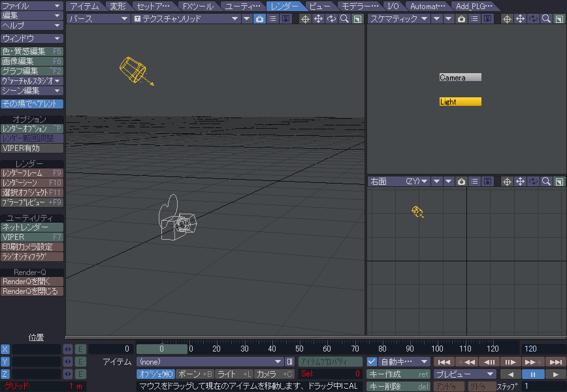Open the 変形 tab
567x392 pixels.
pyautogui.click(x=118, y=6)
